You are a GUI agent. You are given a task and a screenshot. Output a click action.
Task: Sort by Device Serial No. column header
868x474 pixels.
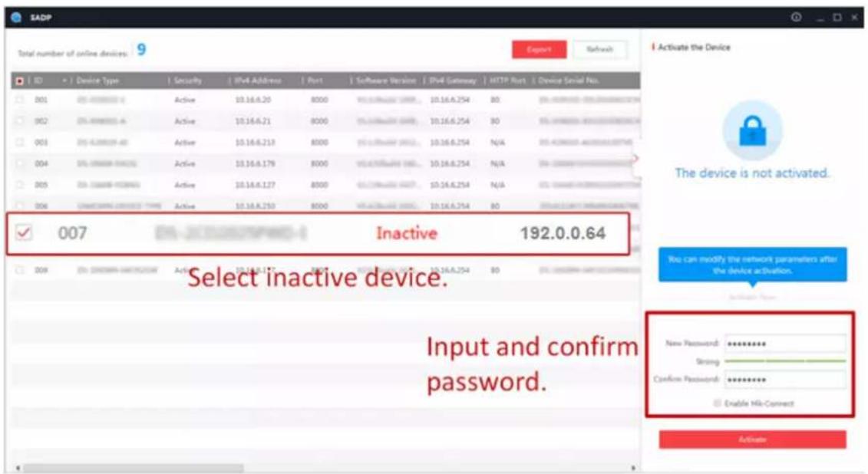point(569,81)
